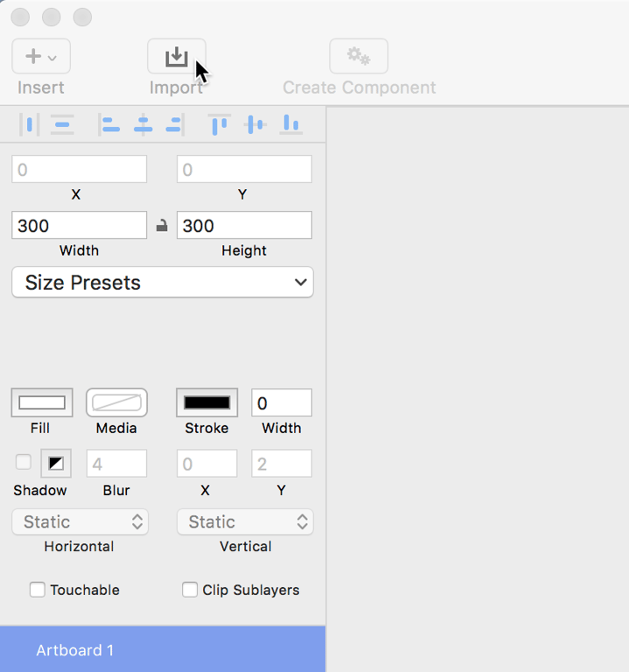Viewport: 629px width, 672px height.
Task: Align layers to bottom edge
Action: click(290, 125)
